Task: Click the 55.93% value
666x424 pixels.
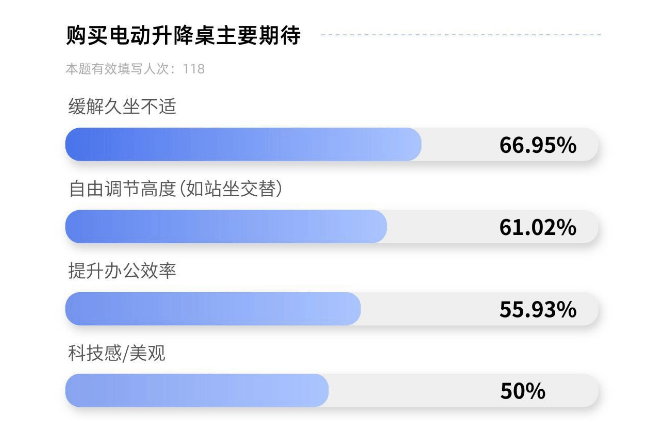Action: [x=537, y=309]
